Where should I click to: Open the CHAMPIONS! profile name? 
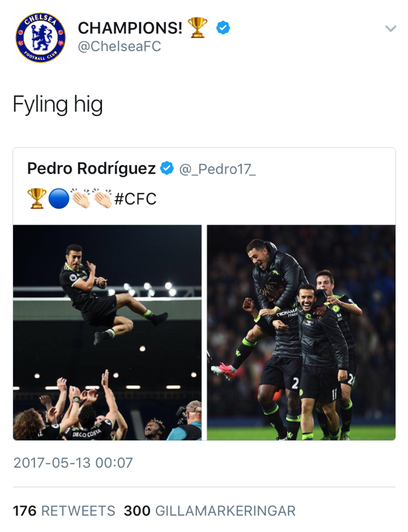(130, 28)
